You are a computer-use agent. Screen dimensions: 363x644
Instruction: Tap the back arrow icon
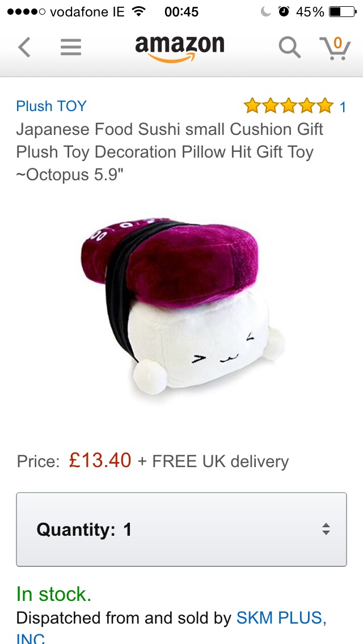coord(24,47)
